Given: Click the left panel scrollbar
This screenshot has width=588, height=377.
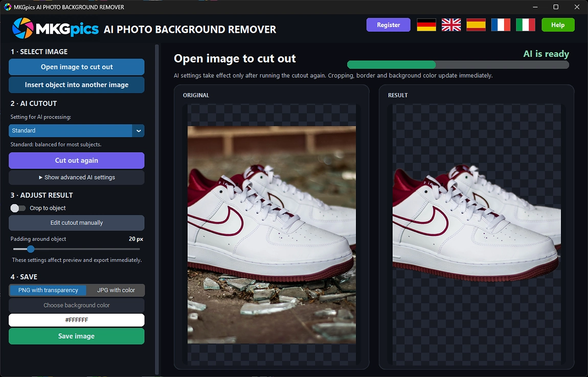Looking at the screenshot, I should coord(157,209).
